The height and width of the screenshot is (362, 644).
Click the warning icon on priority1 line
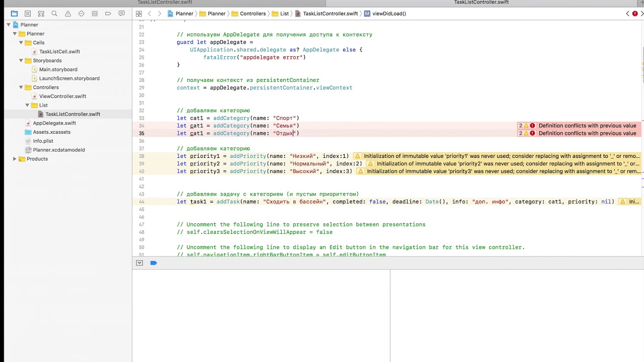pyautogui.click(x=358, y=156)
